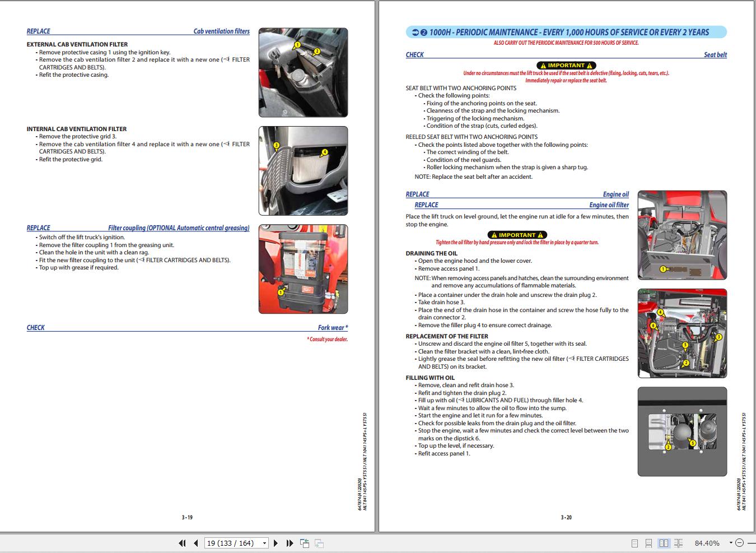The image size is (756, 553).
Task: Switch to continuous two-page layout view
Action: pos(678,543)
